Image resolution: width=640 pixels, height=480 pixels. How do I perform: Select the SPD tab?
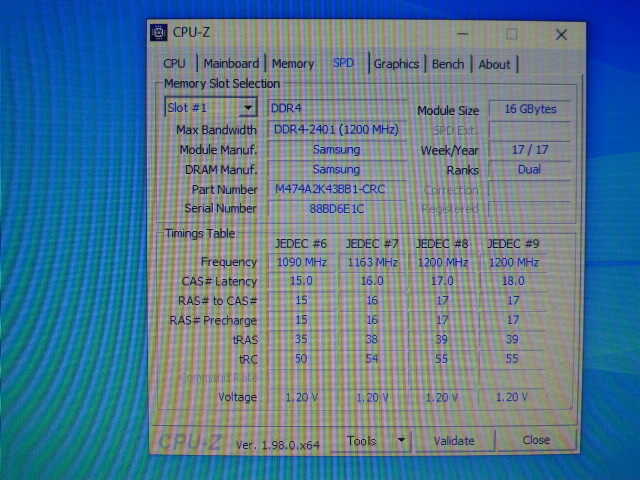343,63
